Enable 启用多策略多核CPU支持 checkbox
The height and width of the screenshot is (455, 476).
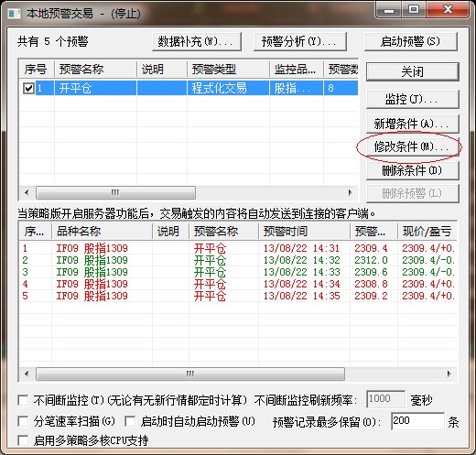24,440
